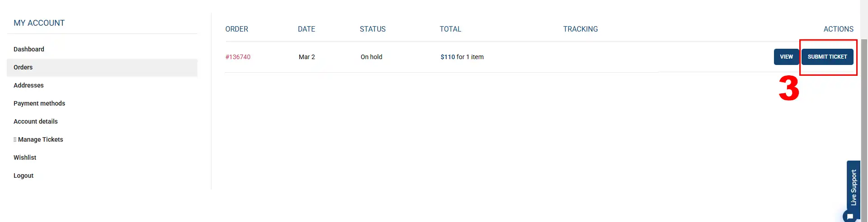
Task: Open Wishlist from sidebar
Action: pos(25,157)
